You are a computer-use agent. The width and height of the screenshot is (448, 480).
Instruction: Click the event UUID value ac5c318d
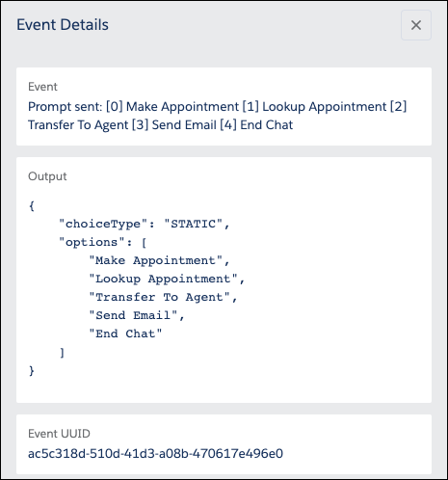[x=155, y=454]
